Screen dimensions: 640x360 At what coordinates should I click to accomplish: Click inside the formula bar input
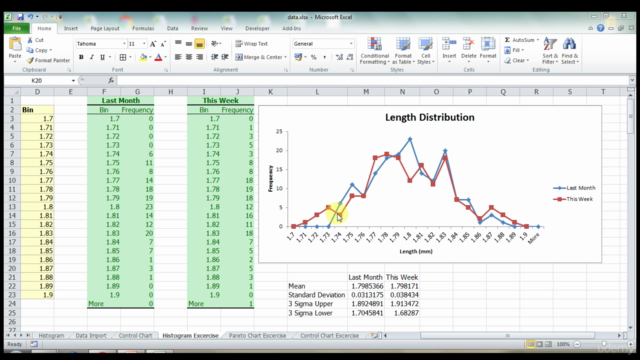coord(373,80)
